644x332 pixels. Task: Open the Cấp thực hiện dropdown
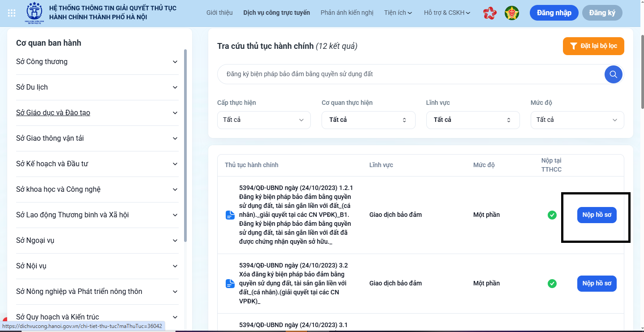pos(264,120)
